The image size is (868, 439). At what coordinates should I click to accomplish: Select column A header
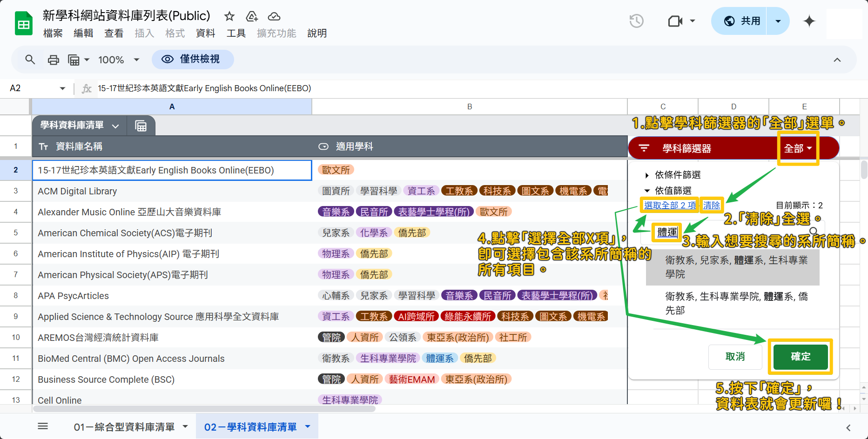click(172, 106)
